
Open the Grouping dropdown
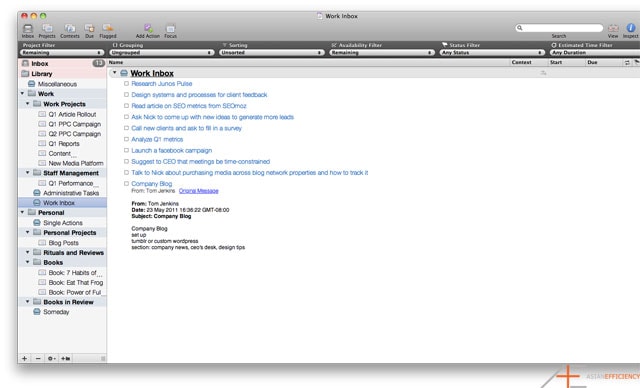tap(162, 53)
